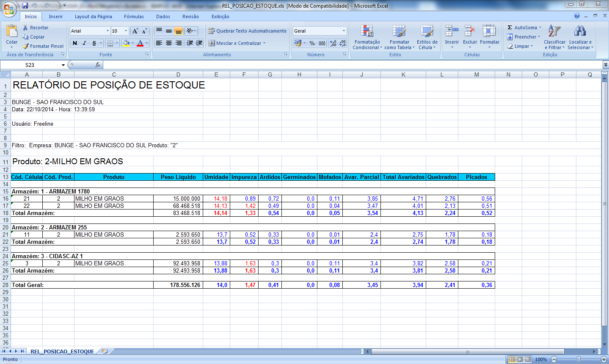Image resolution: width=609 pixels, height=364 pixels.
Task: Open the Layout da Página tab
Action: click(93, 17)
